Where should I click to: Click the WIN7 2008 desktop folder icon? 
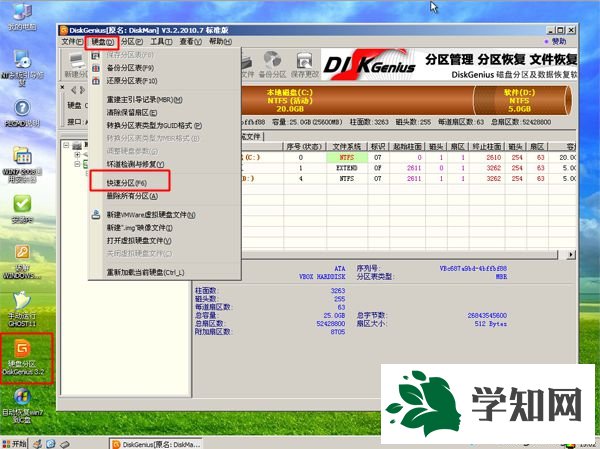click(22, 164)
